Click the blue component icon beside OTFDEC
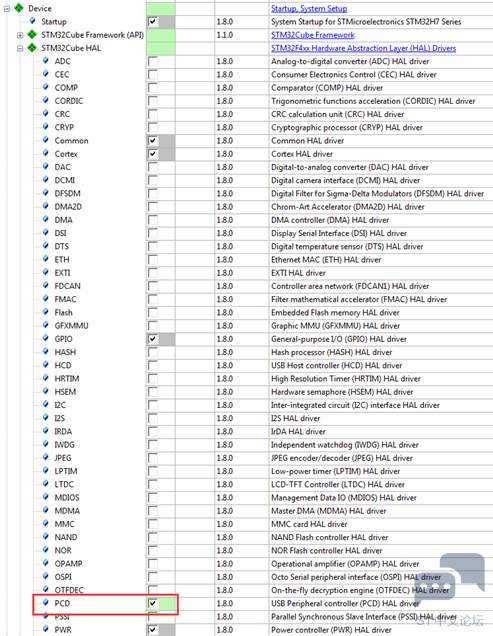The image size is (493, 636). coord(45,589)
